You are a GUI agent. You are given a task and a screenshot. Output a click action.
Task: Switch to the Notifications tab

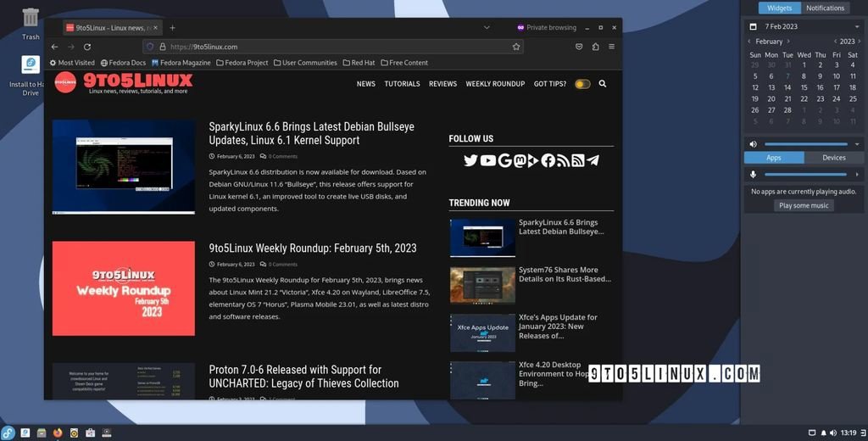[825, 8]
